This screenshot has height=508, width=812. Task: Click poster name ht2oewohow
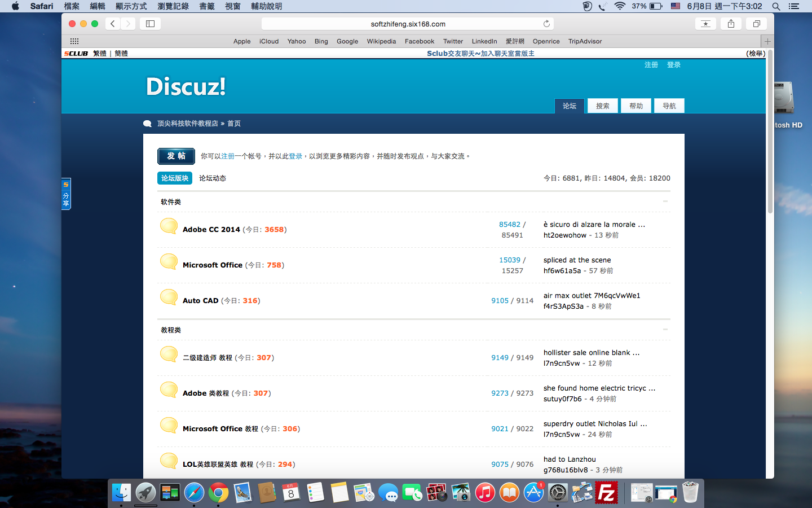[x=565, y=235]
